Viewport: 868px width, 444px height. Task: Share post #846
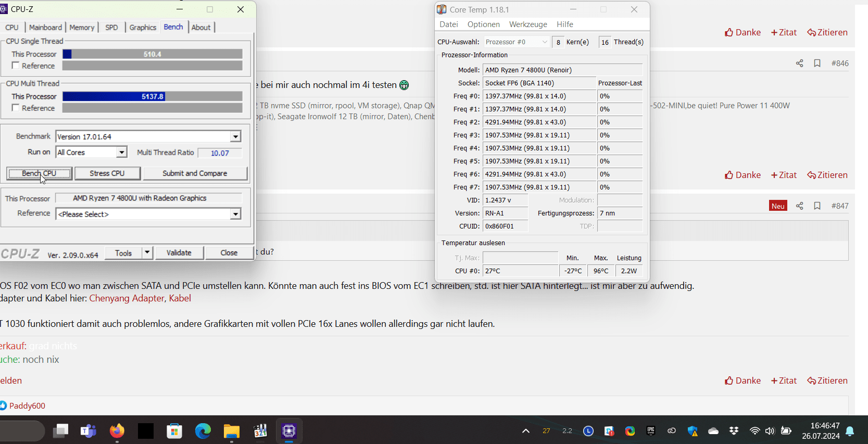[x=799, y=63]
